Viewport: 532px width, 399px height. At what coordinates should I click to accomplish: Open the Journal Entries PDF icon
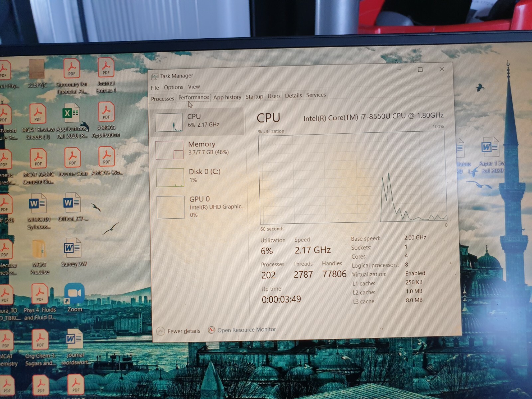(x=106, y=75)
